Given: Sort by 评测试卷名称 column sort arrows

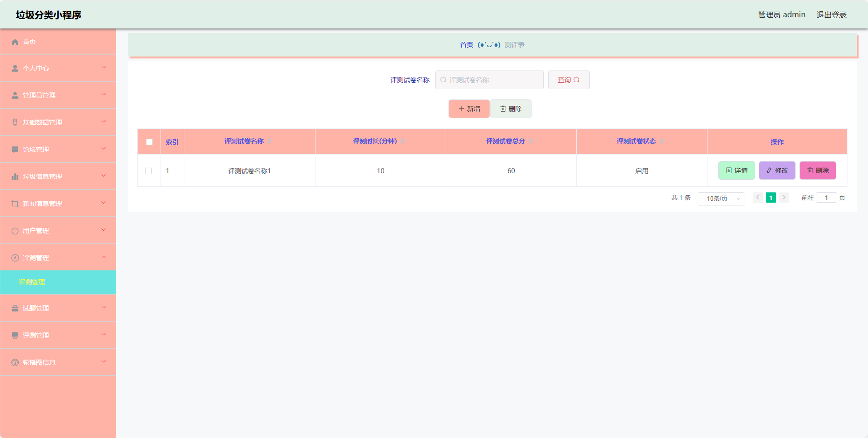Looking at the screenshot, I should (269, 141).
